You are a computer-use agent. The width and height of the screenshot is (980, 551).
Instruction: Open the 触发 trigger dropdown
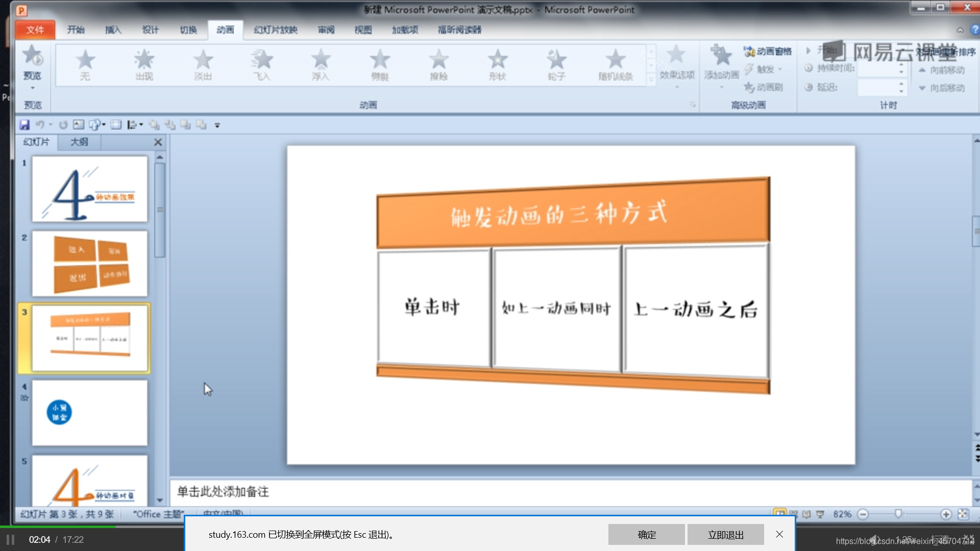pyautogui.click(x=765, y=69)
